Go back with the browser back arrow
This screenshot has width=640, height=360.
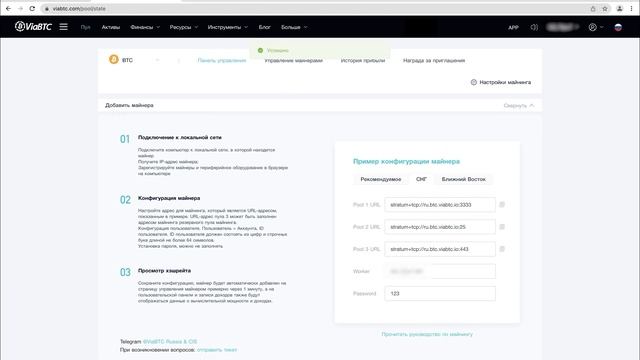8,8
